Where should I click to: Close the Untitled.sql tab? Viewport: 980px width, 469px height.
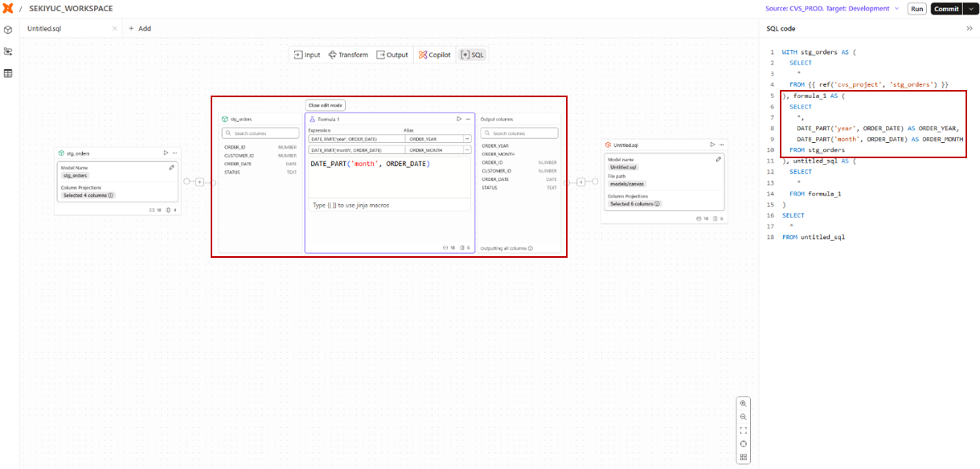click(x=114, y=28)
